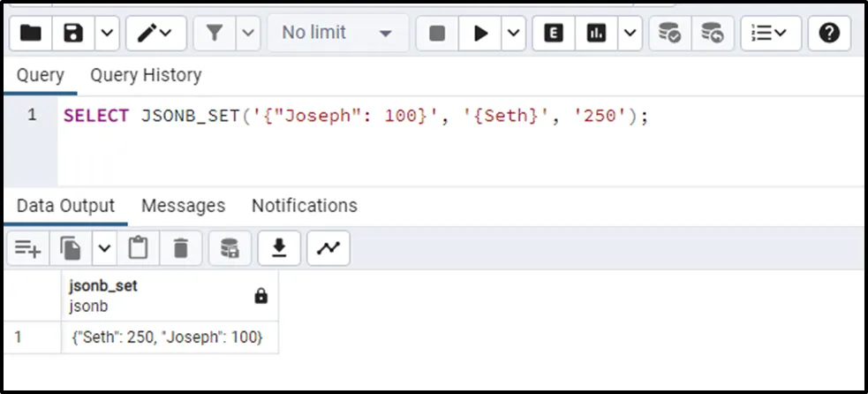
Task: Click the jsonb_set column header
Action: point(170,296)
